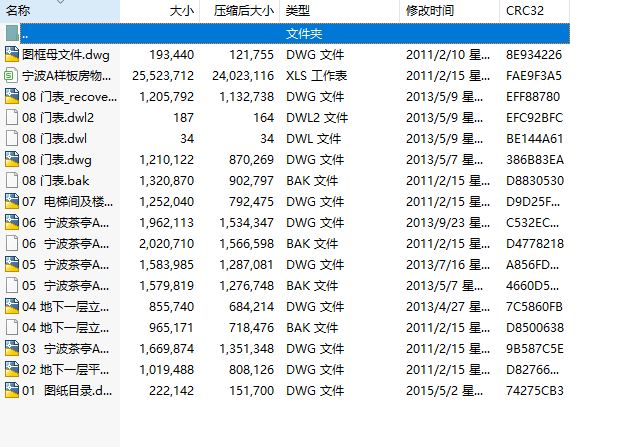Select the 08 门表.dwl file name
The image size is (619, 447).
(x=62, y=139)
